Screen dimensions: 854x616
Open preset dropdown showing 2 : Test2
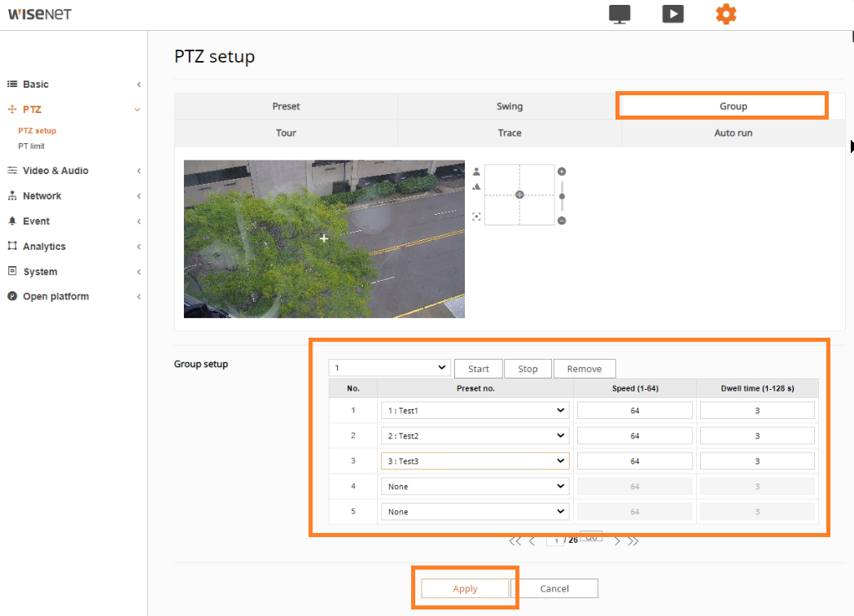click(475, 435)
